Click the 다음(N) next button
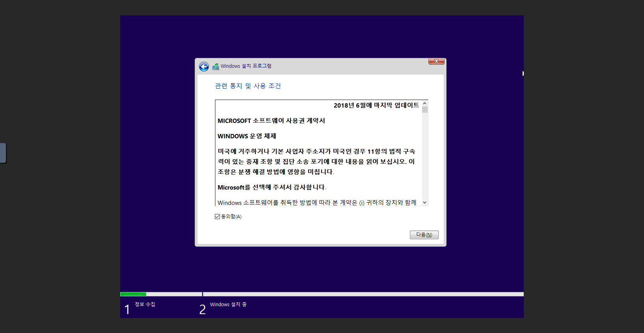This screenshot has width=644, height=333. (424, 235)
